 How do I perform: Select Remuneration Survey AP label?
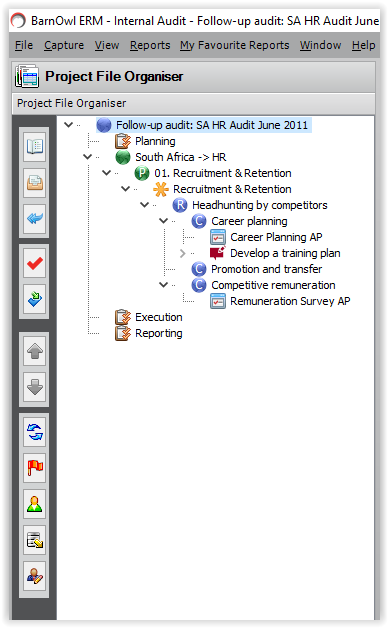point(290,301)
